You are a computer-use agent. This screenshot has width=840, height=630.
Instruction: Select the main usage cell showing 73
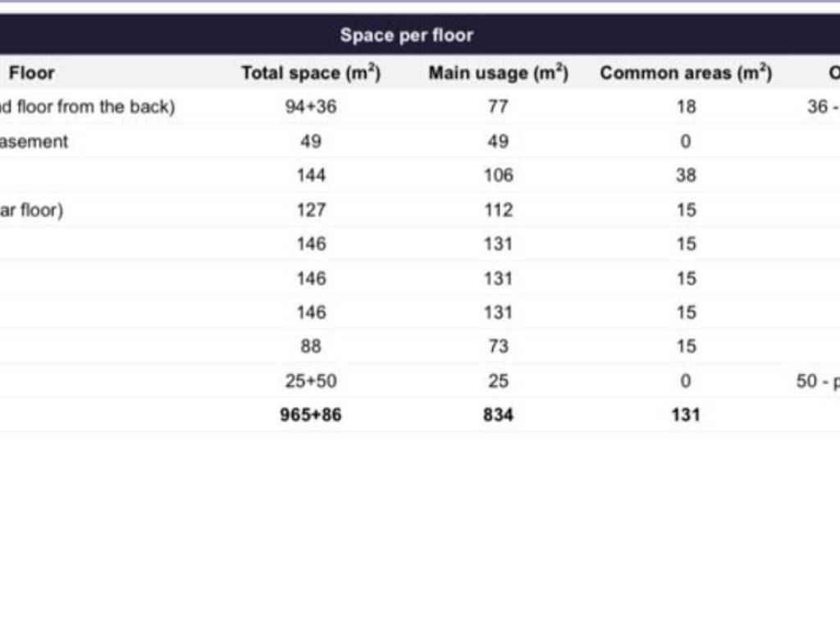498,346
